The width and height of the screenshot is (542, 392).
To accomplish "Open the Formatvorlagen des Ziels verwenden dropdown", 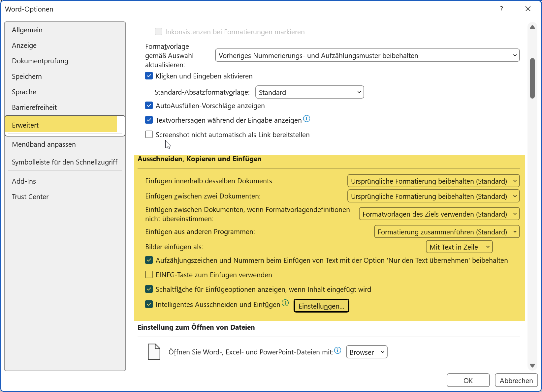I will (439, 214).
